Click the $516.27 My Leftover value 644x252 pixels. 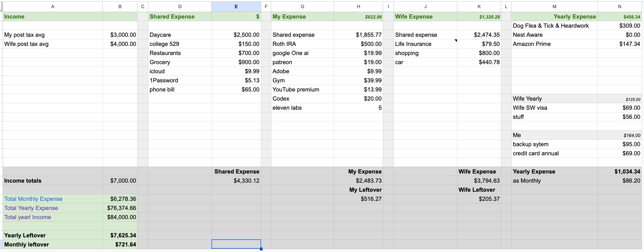click(358, 199)
